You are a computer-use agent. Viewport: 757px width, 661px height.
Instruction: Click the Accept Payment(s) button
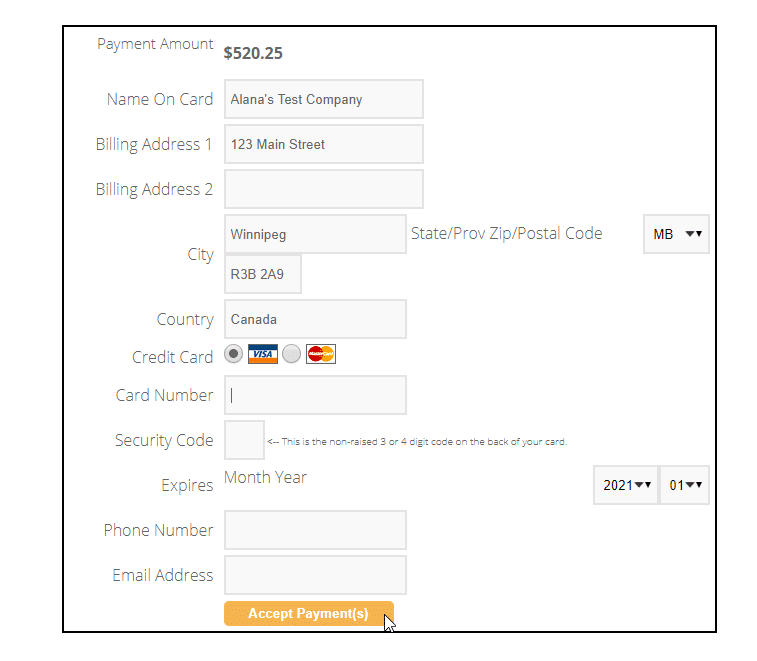coord(309,614)
